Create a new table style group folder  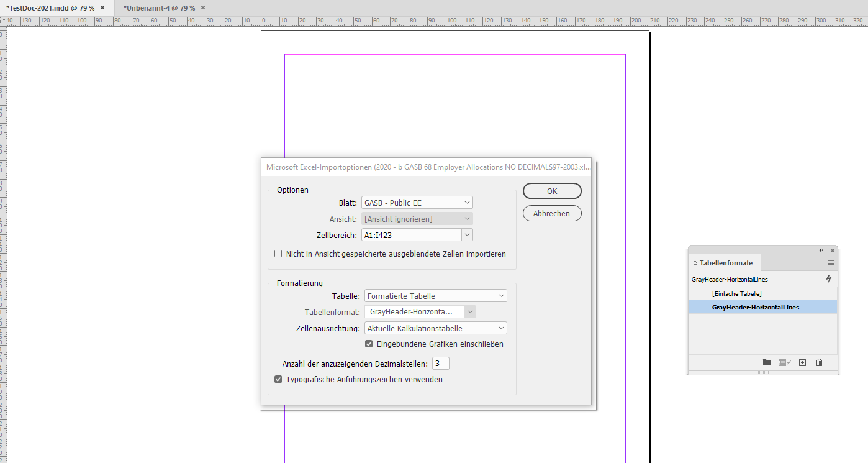(767, 362)
